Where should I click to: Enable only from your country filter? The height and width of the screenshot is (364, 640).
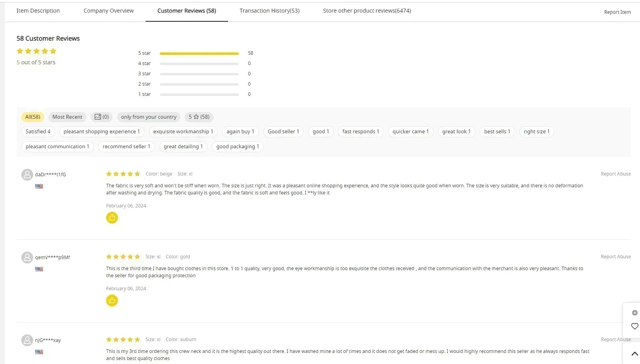[148, 117]
